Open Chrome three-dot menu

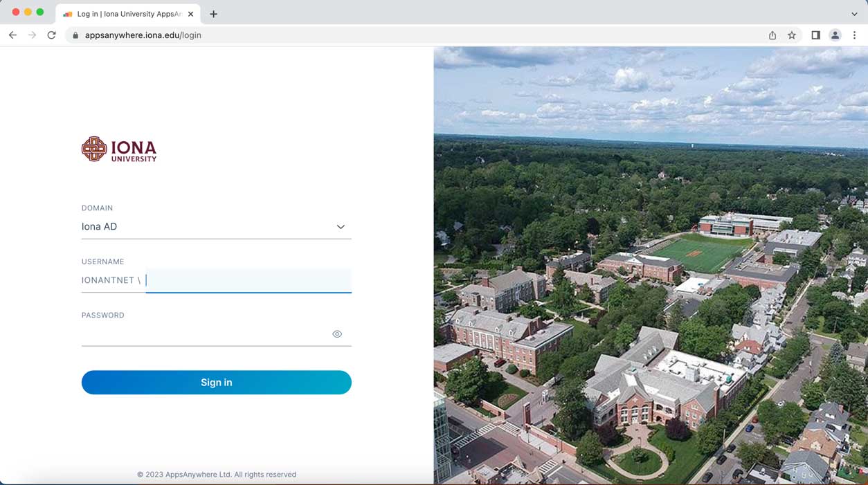(x=854, y=35)
